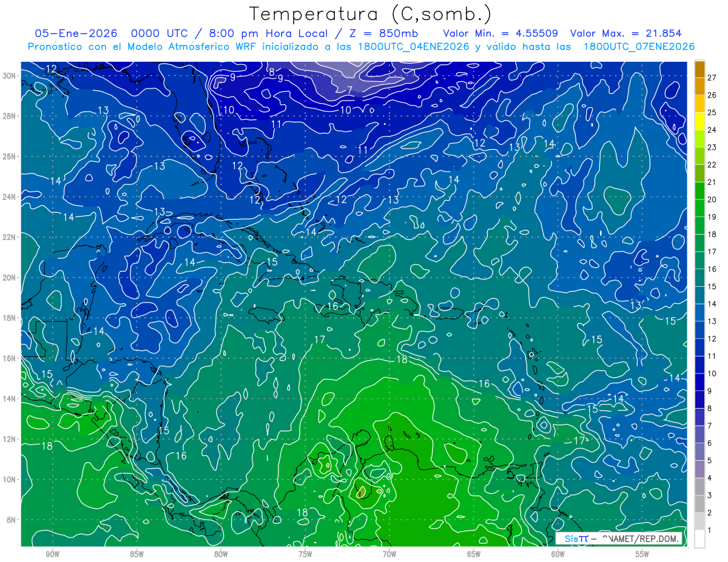Image resolution: width=728 pixels, height=562 pixels.
Task: Click the color scale label "20"
Action: point(712,199)
